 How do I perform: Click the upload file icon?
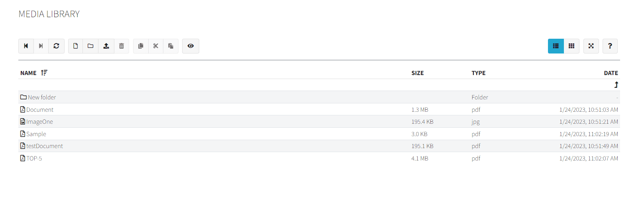tap(106, 46)
